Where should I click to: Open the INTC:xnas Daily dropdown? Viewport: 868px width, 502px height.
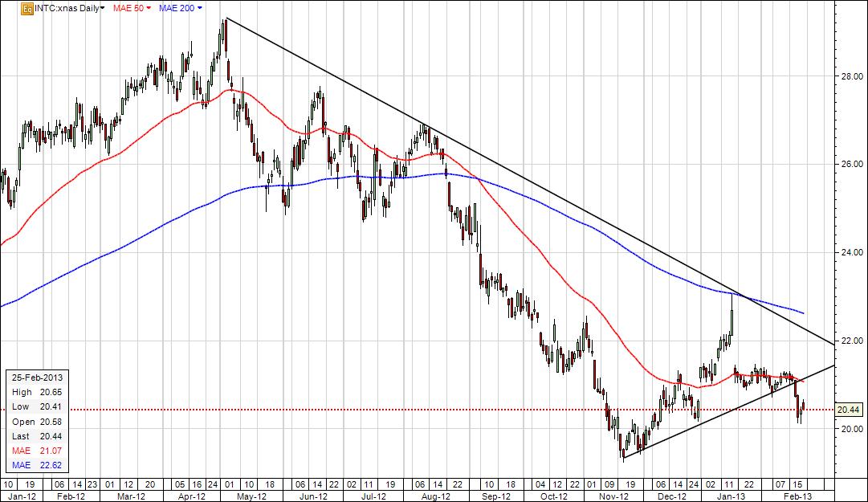pyautogui.click(x=69, y=8)
